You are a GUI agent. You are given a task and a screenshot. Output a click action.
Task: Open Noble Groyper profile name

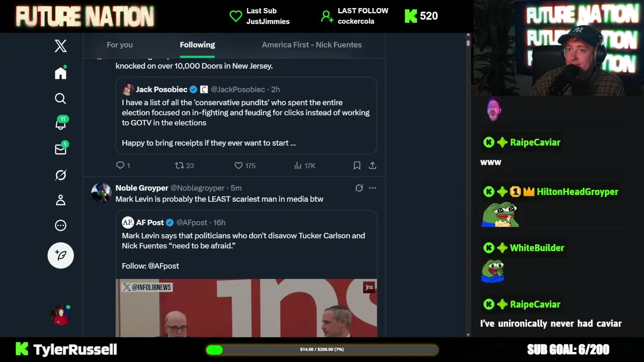coord(142,188)
